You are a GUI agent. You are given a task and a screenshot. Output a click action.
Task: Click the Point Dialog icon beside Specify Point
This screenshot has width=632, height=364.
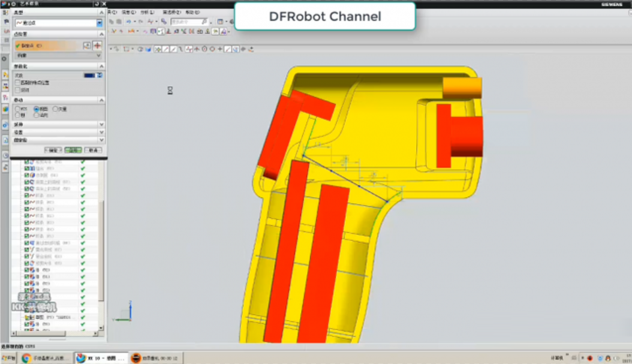(87, 46)
